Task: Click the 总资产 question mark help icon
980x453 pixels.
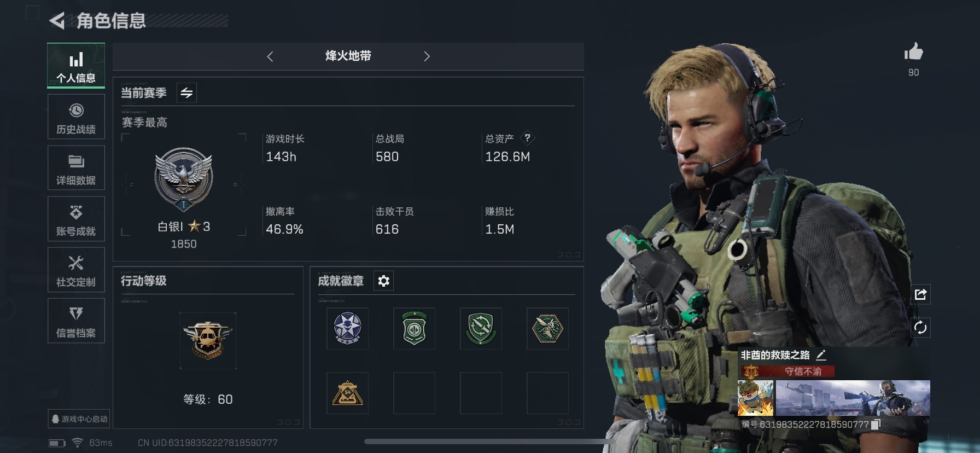Action: click(527, 138)
